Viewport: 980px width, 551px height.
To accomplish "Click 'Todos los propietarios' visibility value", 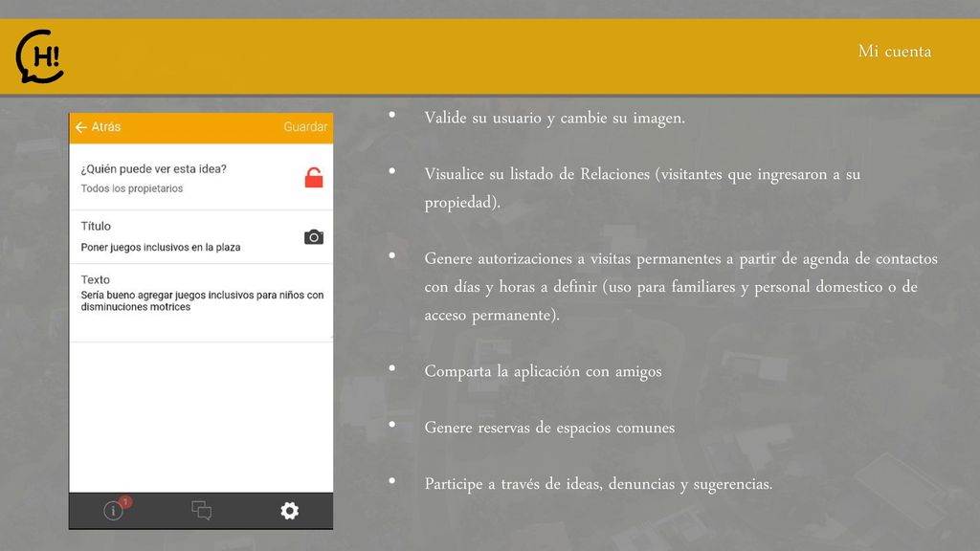I will point(132,188).
